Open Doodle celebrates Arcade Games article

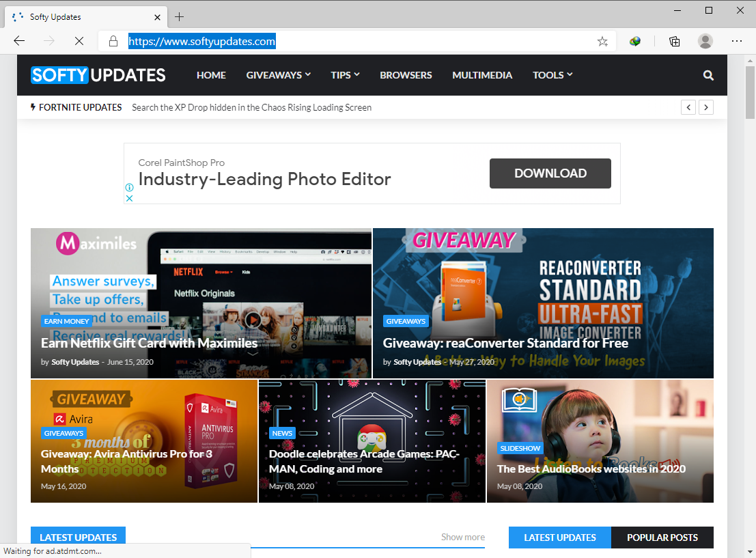364,461
